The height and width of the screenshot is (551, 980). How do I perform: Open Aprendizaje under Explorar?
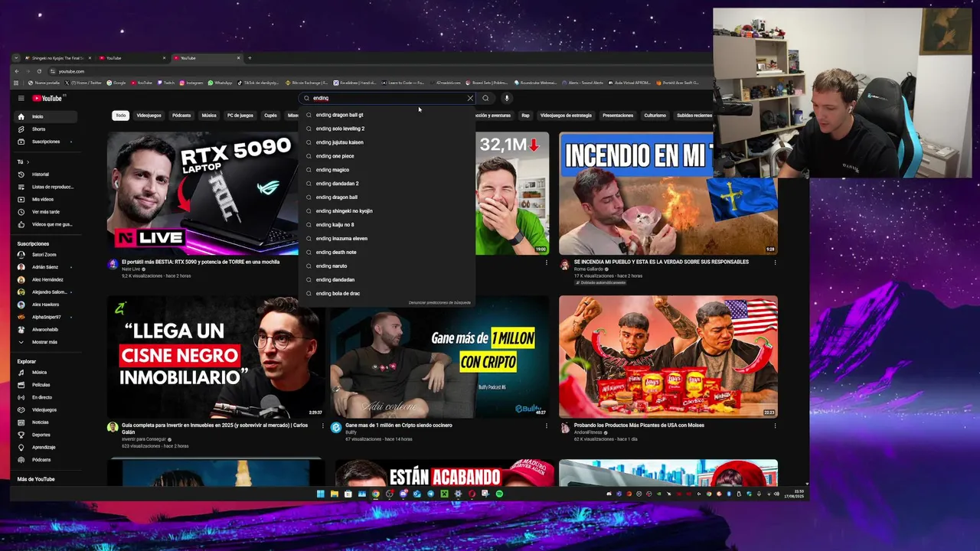(46, 447)
